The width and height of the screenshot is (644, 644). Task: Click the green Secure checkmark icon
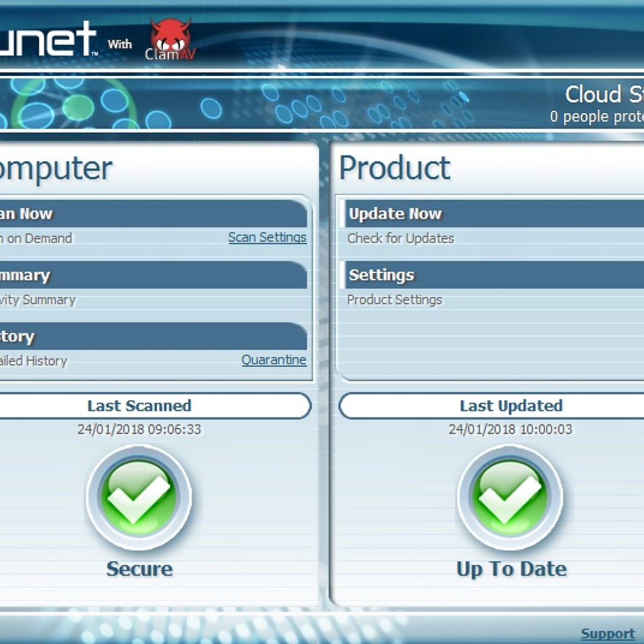pos(139,497)
